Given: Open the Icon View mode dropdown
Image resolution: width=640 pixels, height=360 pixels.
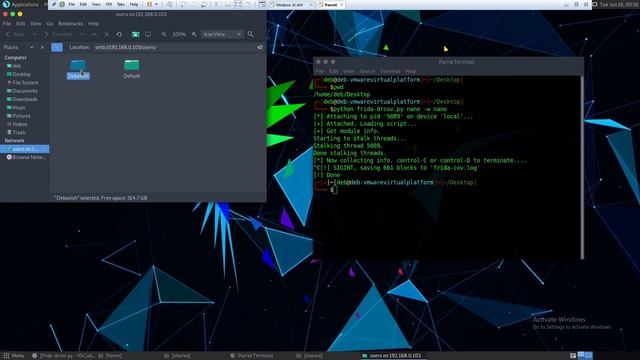Looking at the screenshot, I should [x=222, y=34].
